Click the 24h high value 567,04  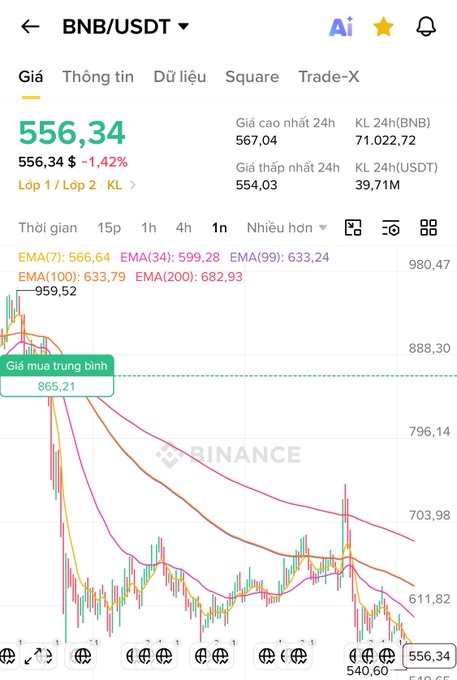[x=256, y=141]
